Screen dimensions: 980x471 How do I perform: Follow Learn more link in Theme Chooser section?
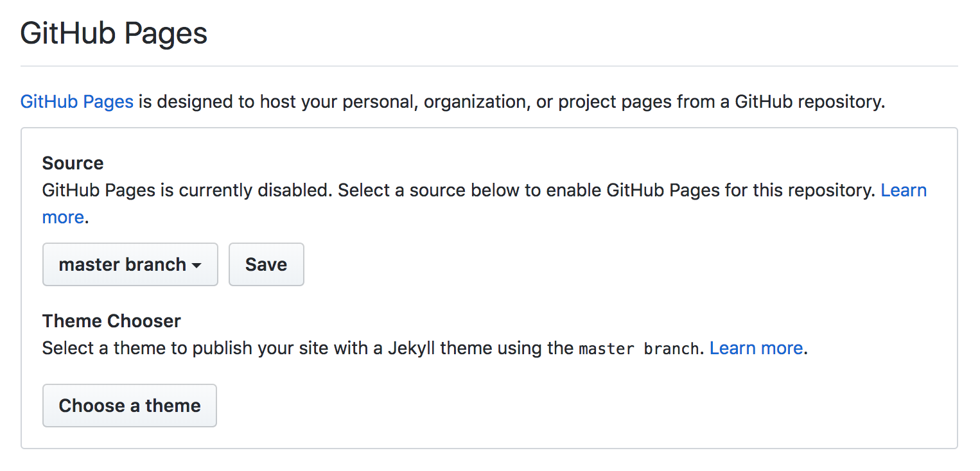[x=756, y=348]
